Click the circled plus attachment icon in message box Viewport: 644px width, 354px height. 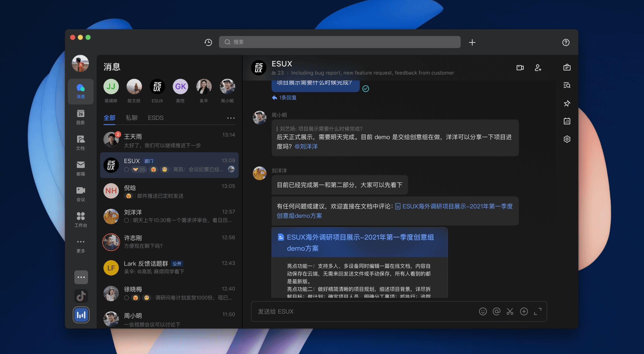524,311
